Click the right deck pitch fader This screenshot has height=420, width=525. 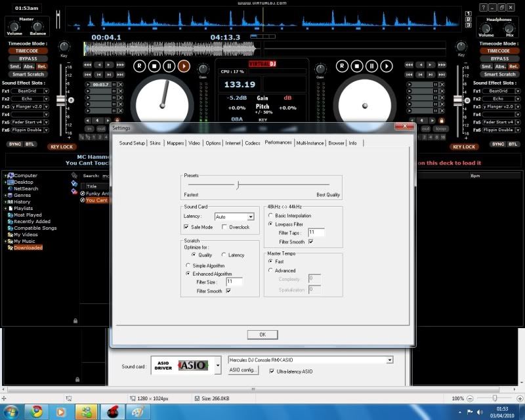[457, 100]
